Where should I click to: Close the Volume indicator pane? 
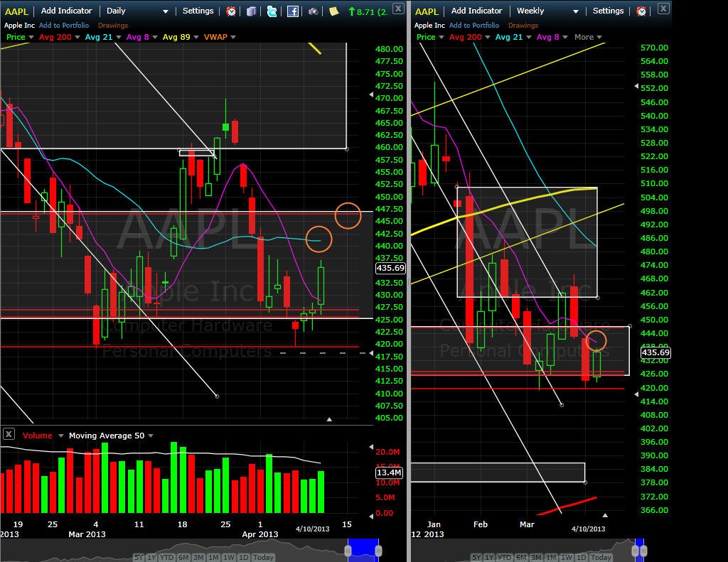click(9, 434)
